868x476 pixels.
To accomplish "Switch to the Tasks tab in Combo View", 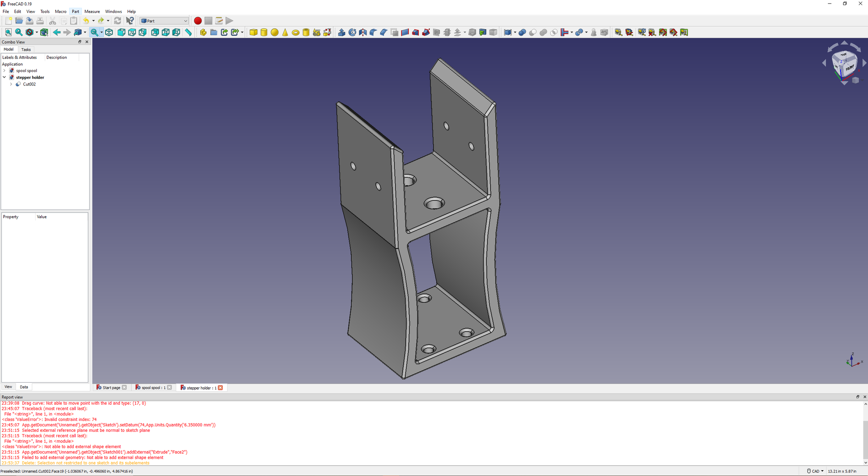I will pos(26,49).
